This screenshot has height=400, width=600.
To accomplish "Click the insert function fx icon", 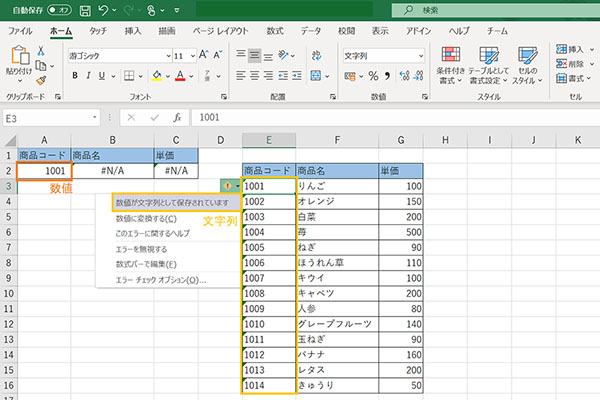I will tap(176, 117).
